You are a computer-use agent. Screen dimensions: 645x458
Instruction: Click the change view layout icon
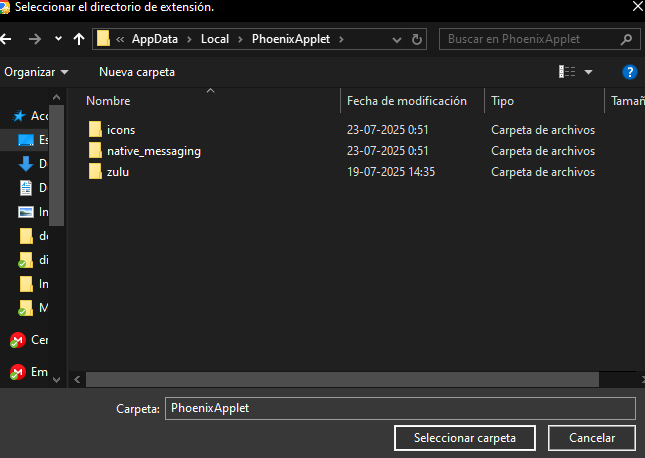point(567,72)
